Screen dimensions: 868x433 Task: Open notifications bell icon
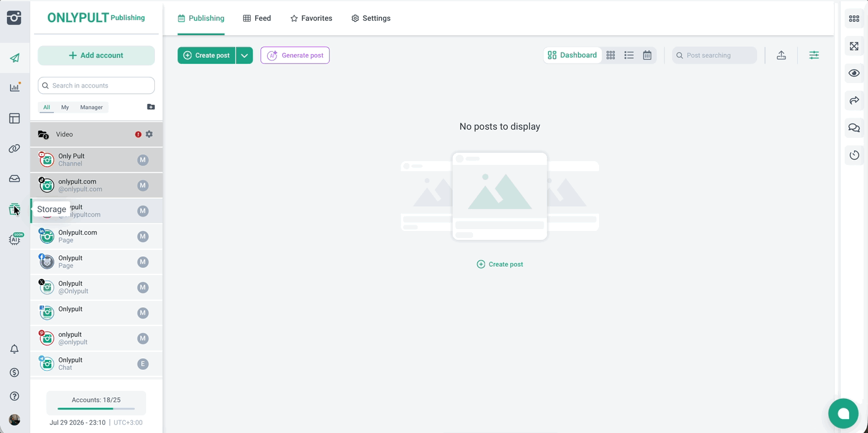14,349
